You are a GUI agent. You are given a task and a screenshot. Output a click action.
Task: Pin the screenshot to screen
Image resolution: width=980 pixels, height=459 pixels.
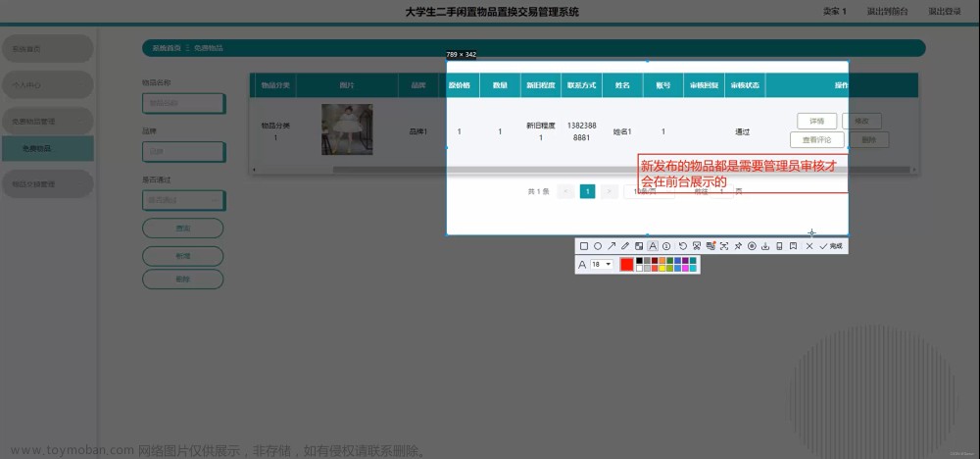(738, 246)
